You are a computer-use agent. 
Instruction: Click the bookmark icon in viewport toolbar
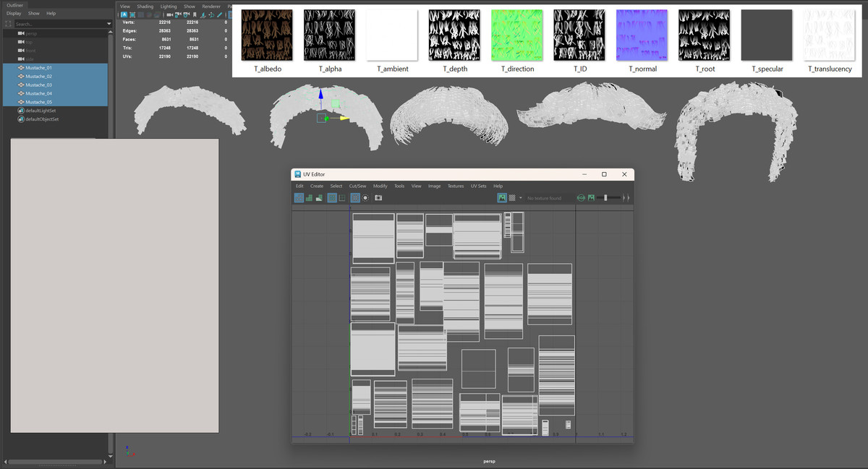[195, 14]
